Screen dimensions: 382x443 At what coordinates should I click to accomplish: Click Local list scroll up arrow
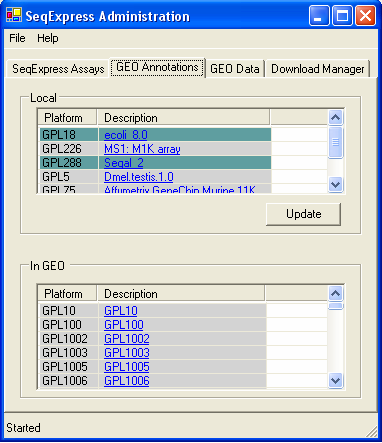point(335,117)
